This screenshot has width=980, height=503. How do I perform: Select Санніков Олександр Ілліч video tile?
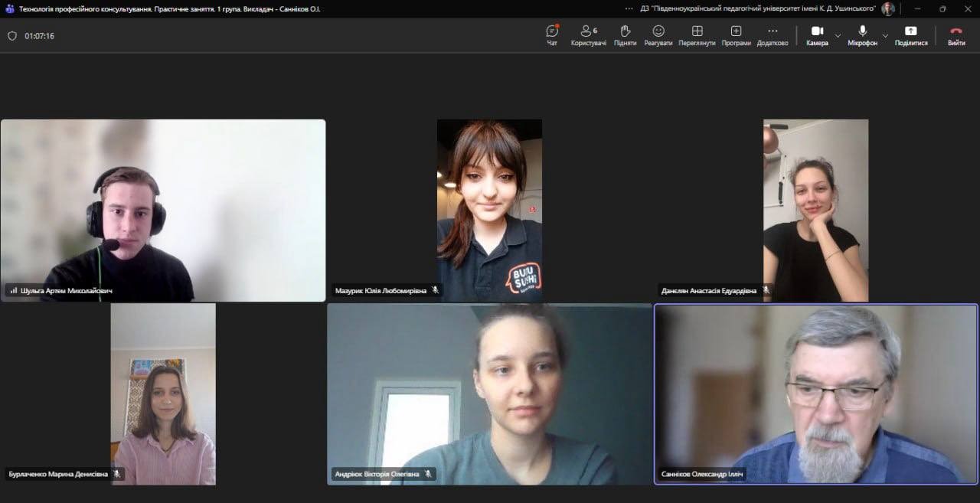coord(816,394)
